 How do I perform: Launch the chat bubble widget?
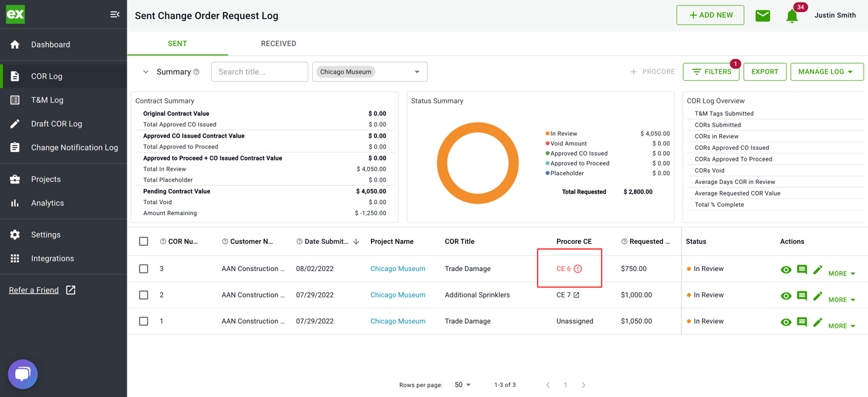(x=22, y=374)
